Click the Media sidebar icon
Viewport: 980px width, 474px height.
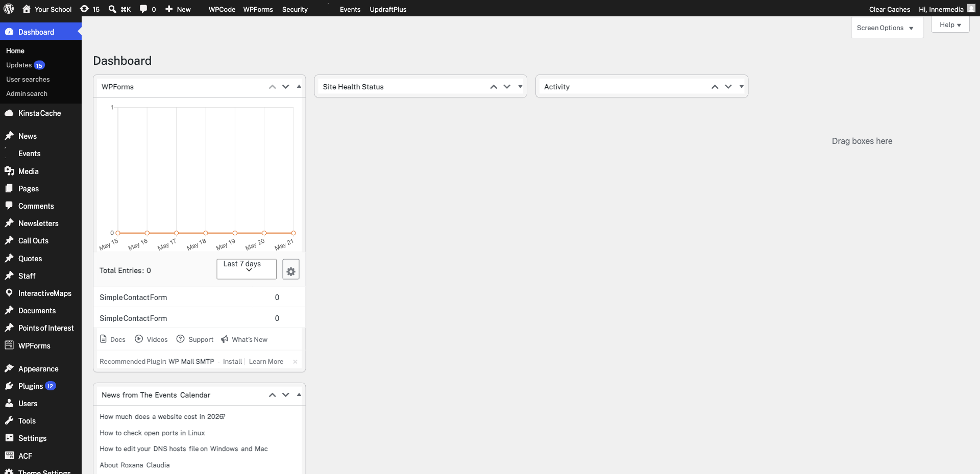tap(9, 171)
